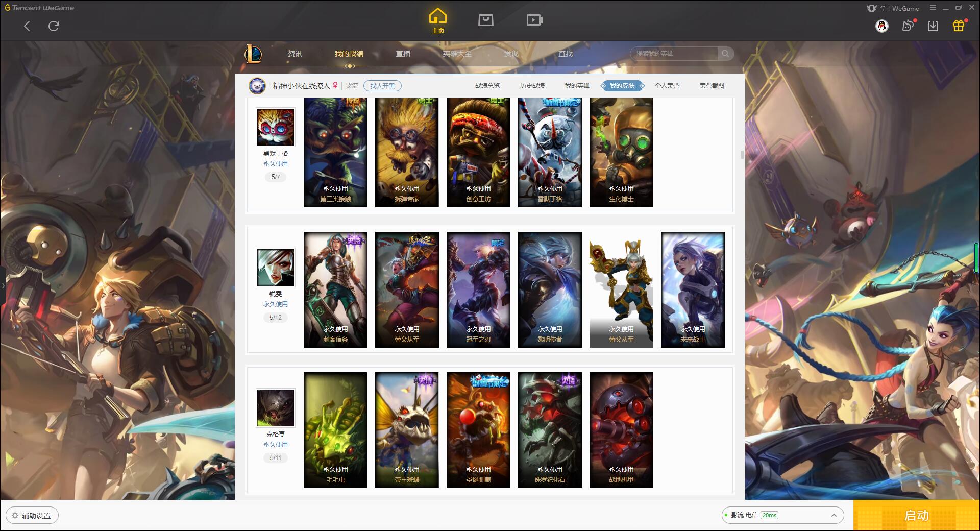Open the 荣誉截图 sub-tab
Image resolution: width=980 pixels, height=531 pixels.
(712, 86)
